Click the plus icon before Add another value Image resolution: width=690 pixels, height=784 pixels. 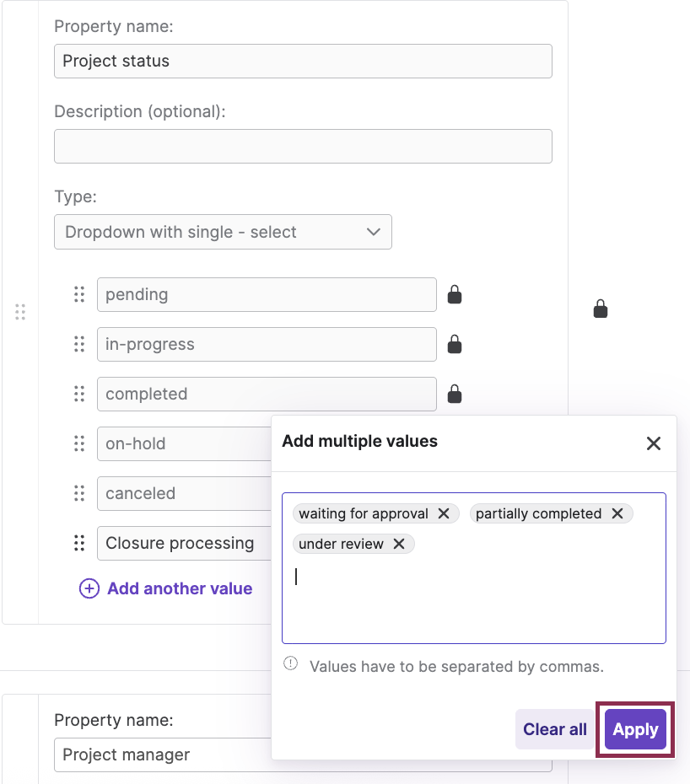[x=89, y=588]
